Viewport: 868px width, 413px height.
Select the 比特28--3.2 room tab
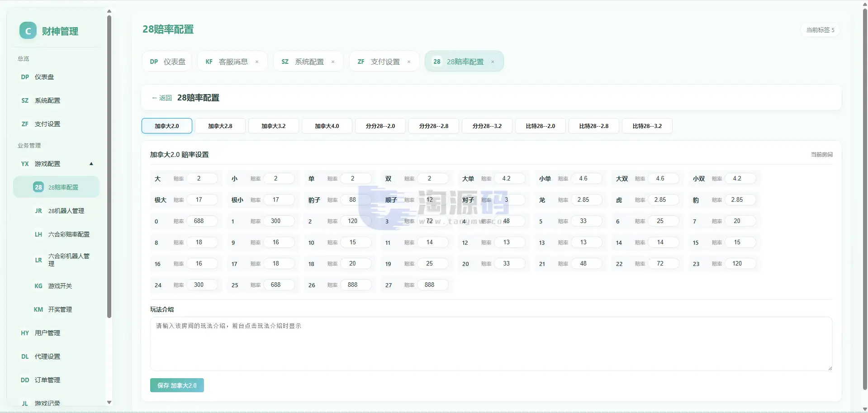tap(647, 126)
